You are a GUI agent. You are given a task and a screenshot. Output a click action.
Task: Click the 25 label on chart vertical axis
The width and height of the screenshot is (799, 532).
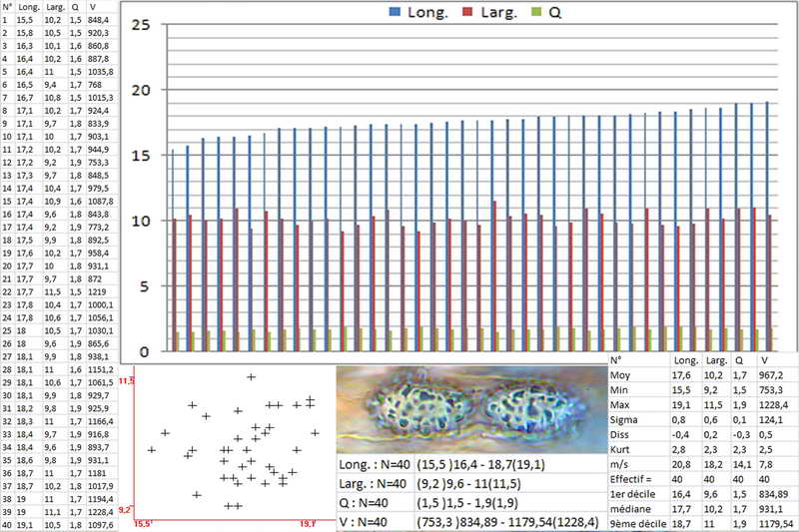click(141, 24)
